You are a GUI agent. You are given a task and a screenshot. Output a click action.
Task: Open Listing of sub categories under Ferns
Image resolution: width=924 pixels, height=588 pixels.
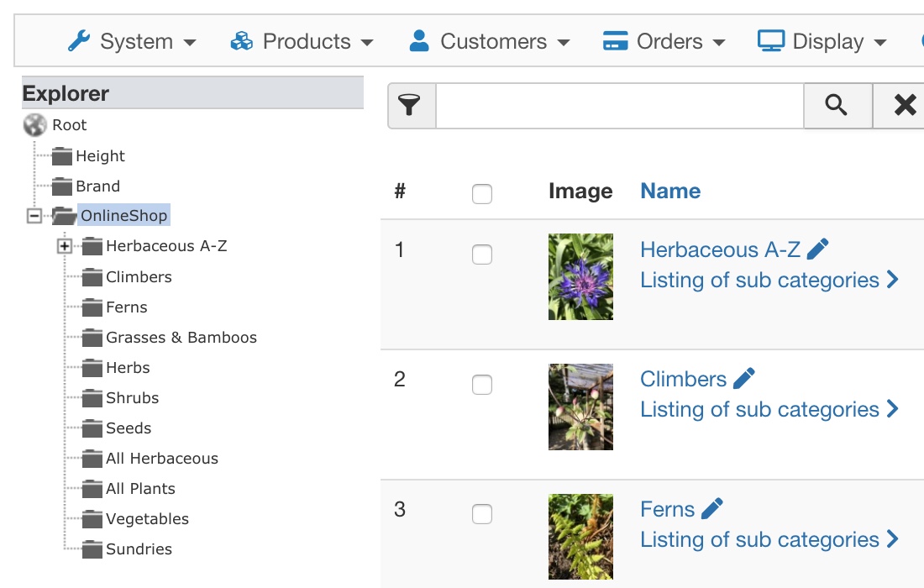(x=769, y=539)
